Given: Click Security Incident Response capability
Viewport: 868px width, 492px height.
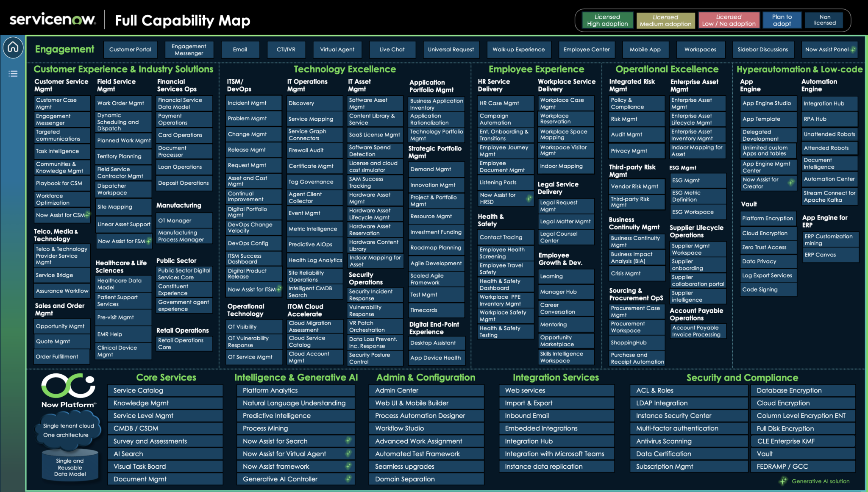Looking at the screenshot, I should 375,295.
